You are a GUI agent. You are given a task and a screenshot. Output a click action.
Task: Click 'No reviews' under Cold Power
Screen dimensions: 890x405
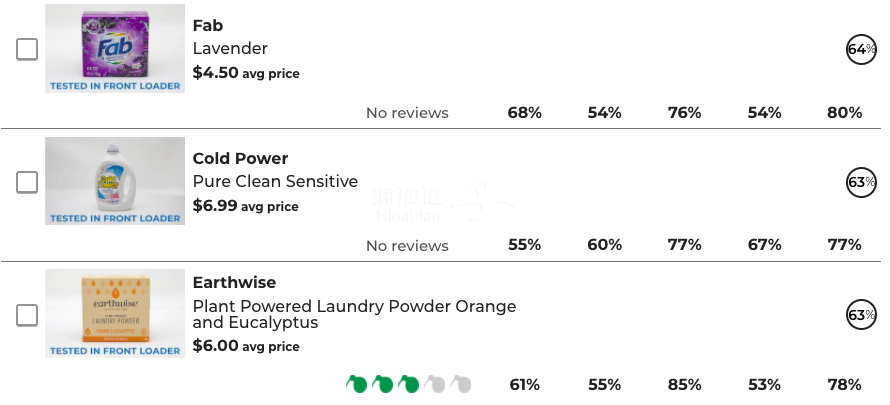tap(407, 246)
